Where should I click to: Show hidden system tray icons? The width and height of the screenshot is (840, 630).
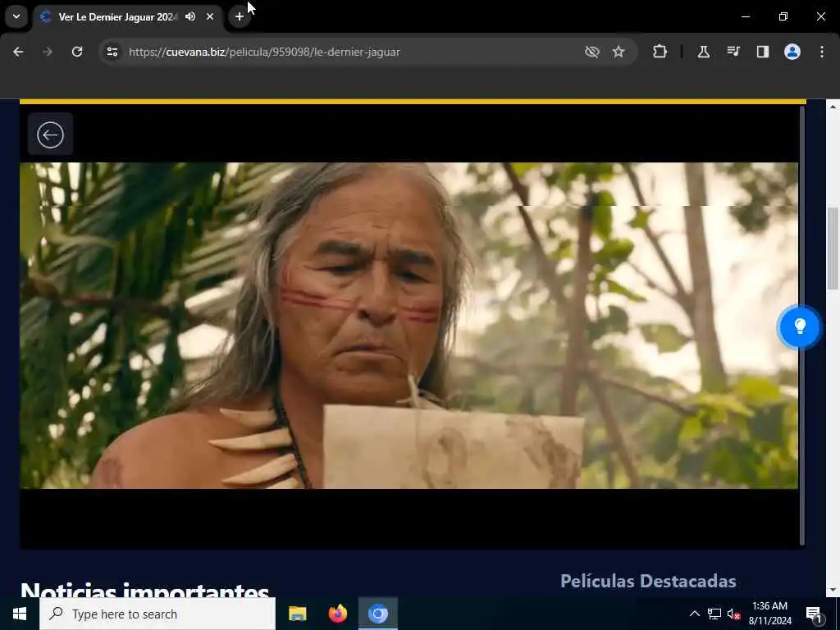pyautogui.click(x=694, y=614)
